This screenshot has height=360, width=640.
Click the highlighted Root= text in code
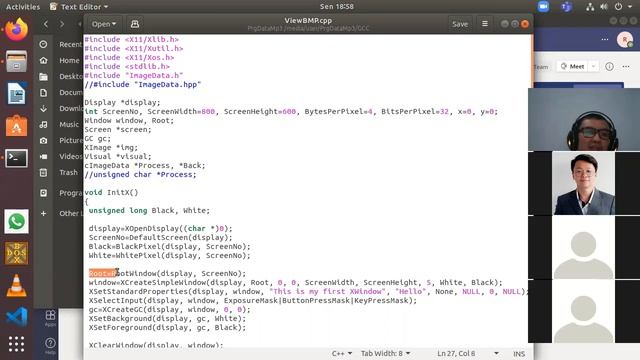pos(103,273)
